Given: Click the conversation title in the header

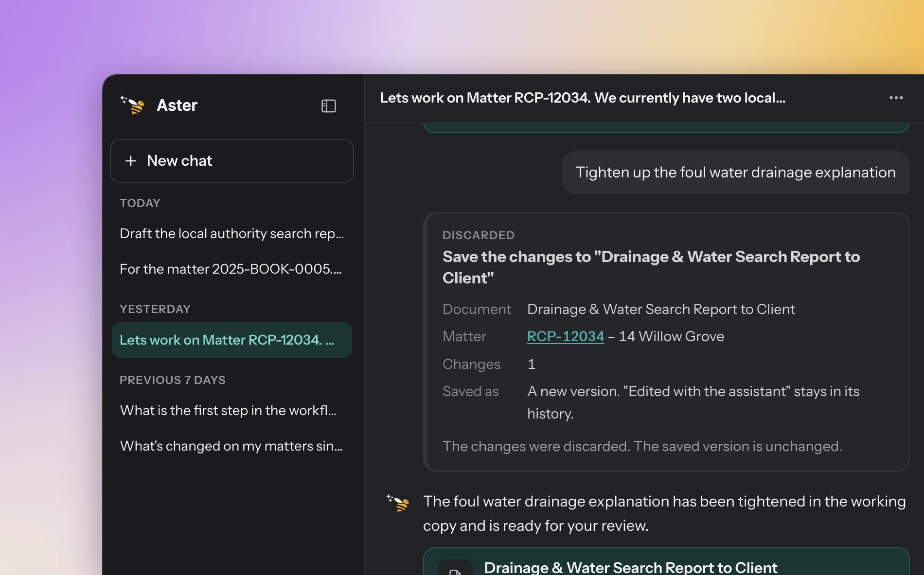Looking at the screenshot, I should 583,98.
